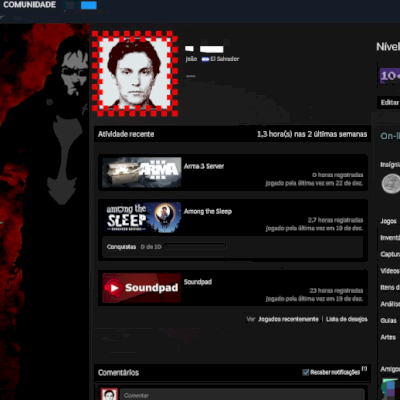Open the Among the Sleep game banner
Image resolution: width=400 pixels, height=400 pixels.
pos(142,217)
